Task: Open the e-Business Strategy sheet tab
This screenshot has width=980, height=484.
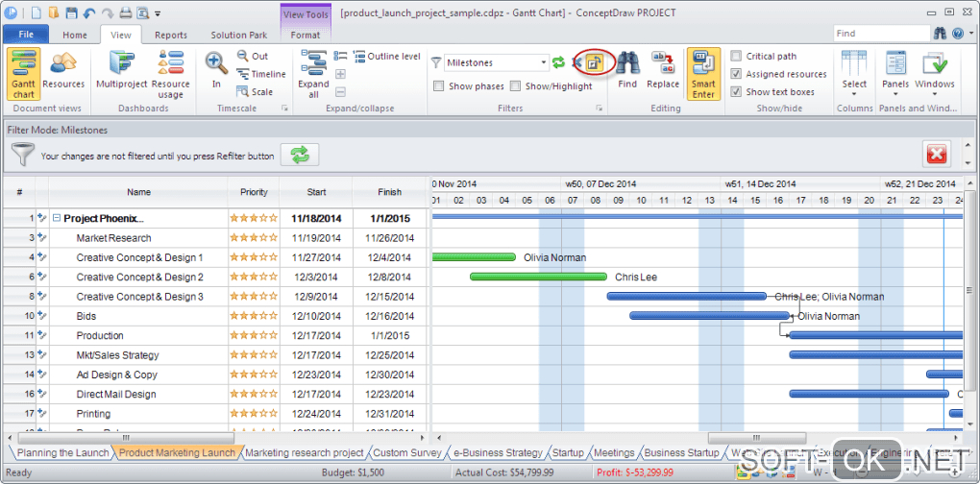Action: tap(498, 452)
